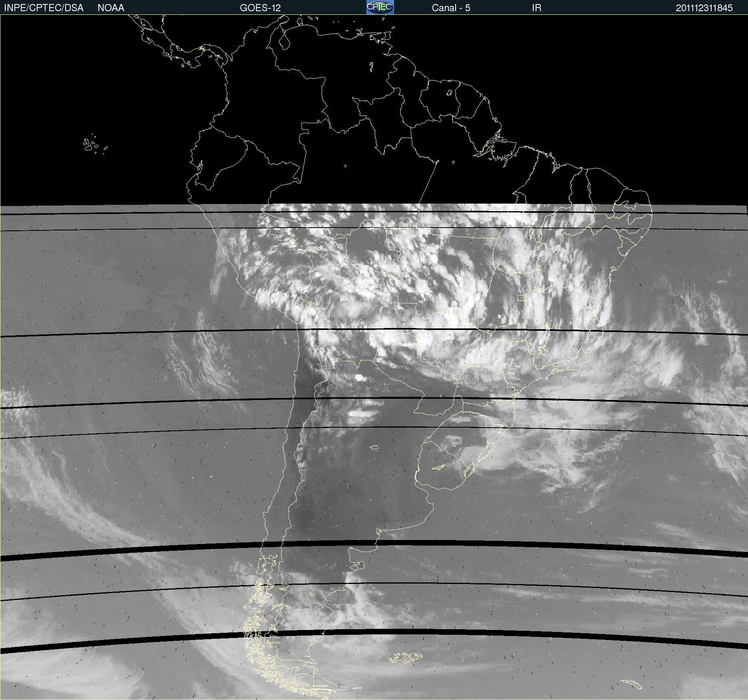Click the GOES-12 satellite label
Screen dimensions: 748x700
coord(260,8)
